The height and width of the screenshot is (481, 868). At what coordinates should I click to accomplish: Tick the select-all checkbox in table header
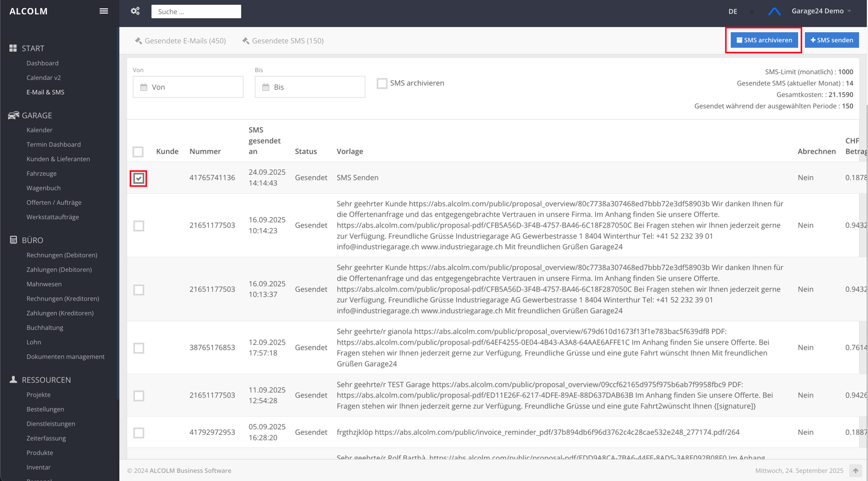click(138, 151)
